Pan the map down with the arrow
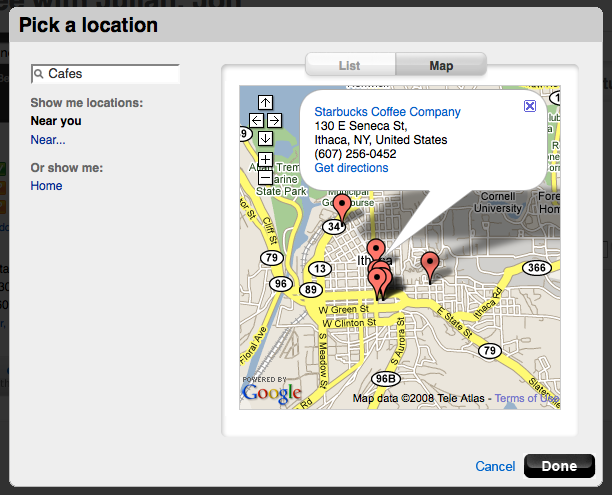The image size is (612, 495). tap(265, 138)
